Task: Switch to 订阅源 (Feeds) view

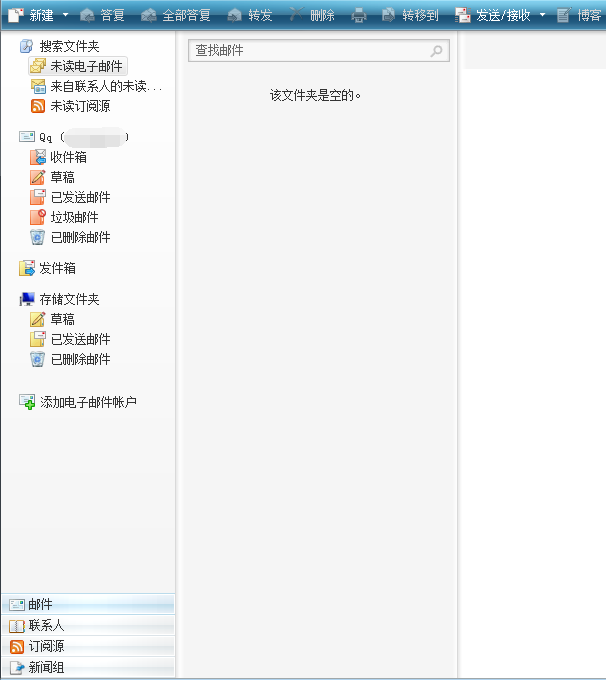Action: pos(46,646)
